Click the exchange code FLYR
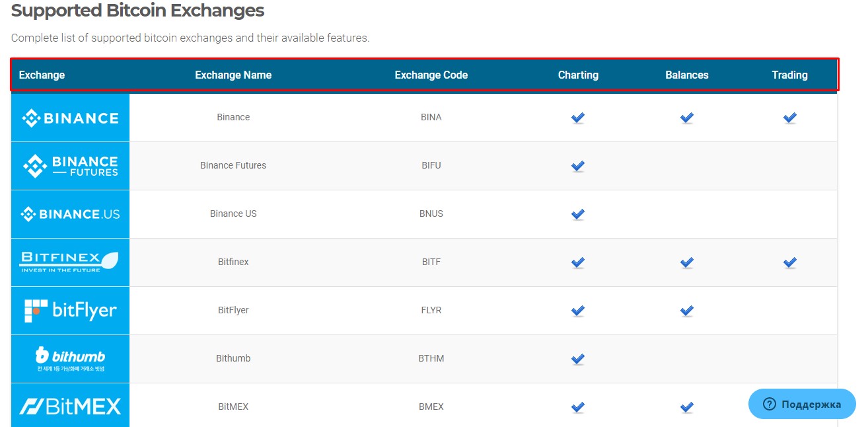868x427 pixels. pyautogui.click(x=431, y=310)
